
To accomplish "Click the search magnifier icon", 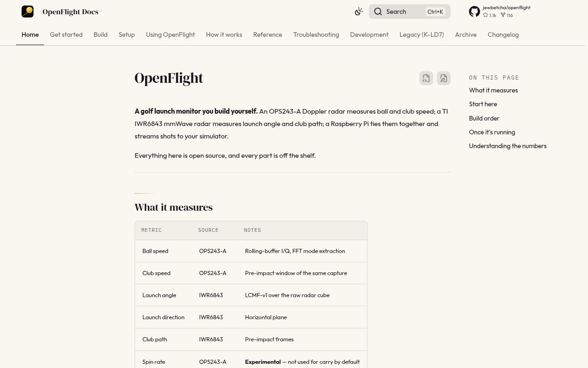I will coord(378,11).
